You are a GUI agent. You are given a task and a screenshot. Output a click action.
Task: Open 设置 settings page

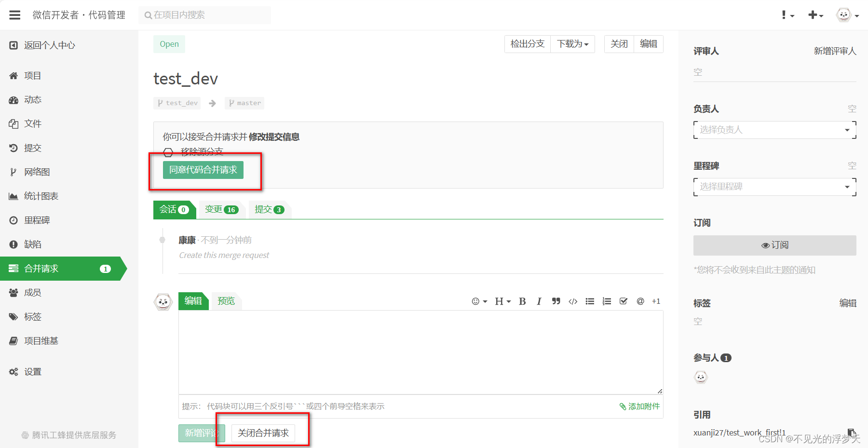point(26,372)
